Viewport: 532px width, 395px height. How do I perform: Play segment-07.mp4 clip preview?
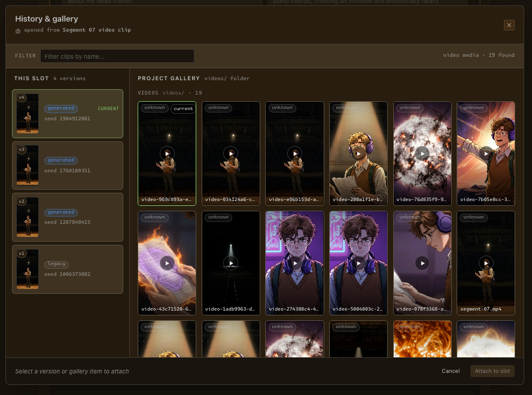pyautogui.click(x=486, y=263)
